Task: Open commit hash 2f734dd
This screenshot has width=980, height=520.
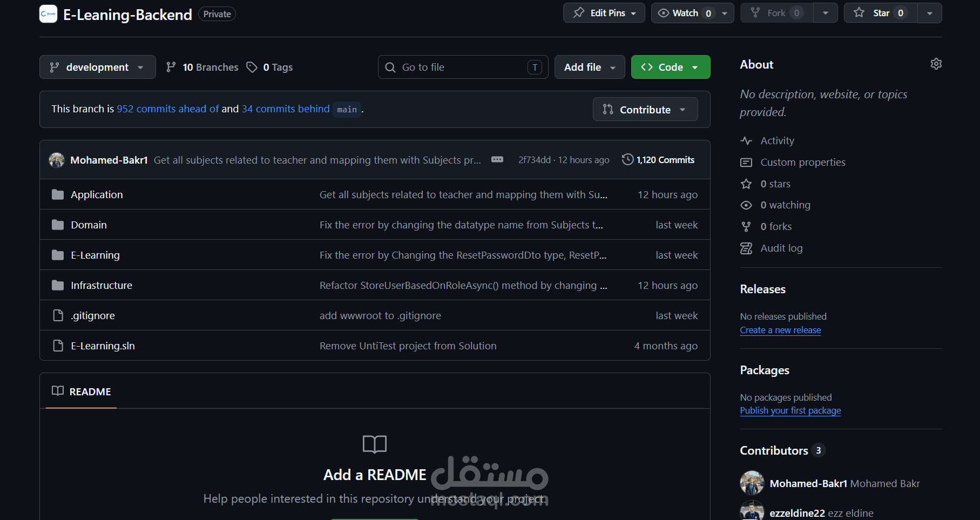Action: [535, 160]
